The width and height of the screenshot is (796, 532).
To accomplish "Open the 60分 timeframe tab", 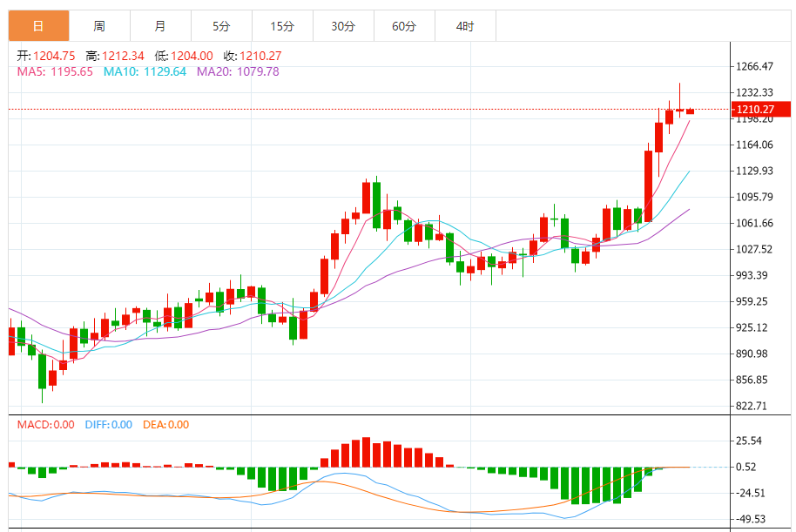I will tap(404, 26).
